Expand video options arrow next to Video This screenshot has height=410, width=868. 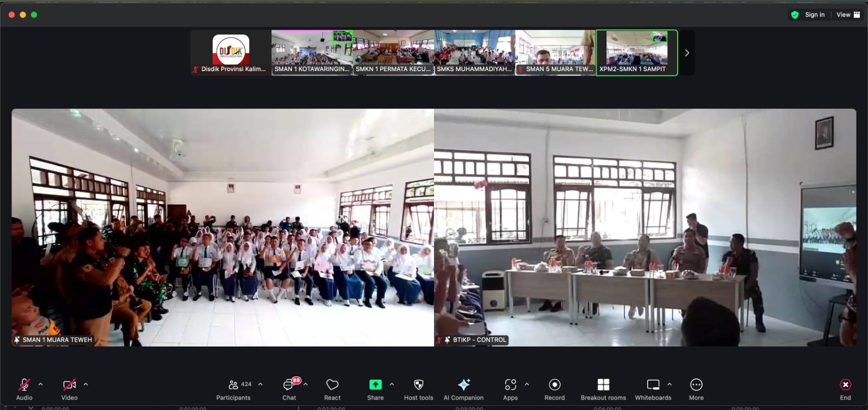(86, 384)
